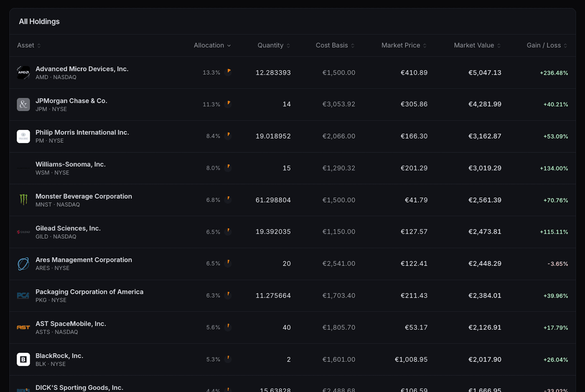Viewport: 585px width, 392px height.
Task: Click the PCA Packaging Corporation logo
Action: 23,296
